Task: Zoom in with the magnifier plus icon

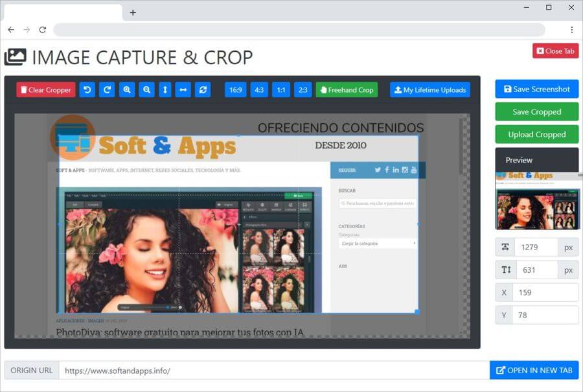Action: point(127,90)
